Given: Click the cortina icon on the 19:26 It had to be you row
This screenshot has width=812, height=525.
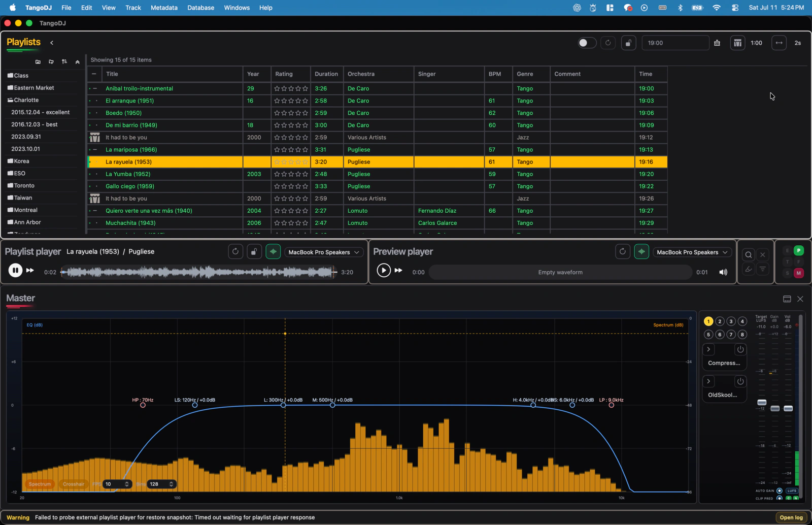Looking at the screenshot, I should click(94, 199).
